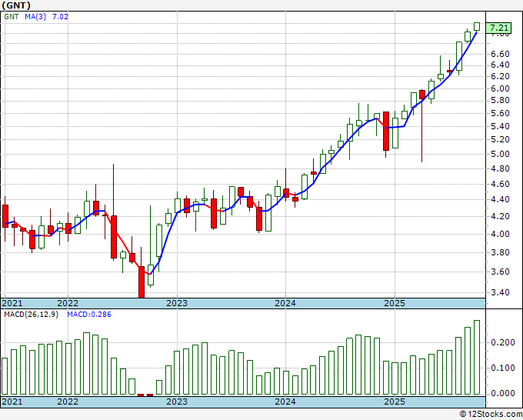Click the red candlestick at chart bottom low
523x420 pixels.
point(142,282)
